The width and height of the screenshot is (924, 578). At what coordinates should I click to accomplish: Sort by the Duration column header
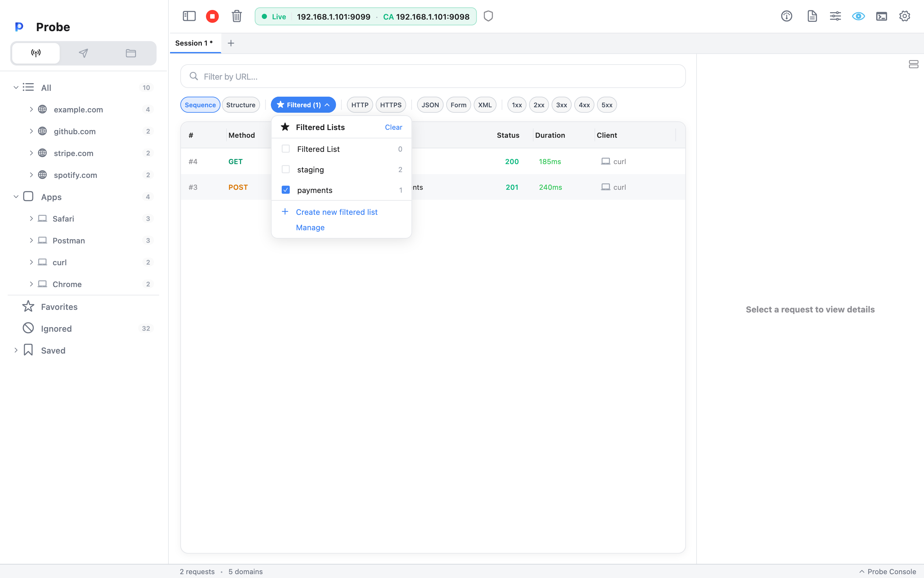click(550, 135)
